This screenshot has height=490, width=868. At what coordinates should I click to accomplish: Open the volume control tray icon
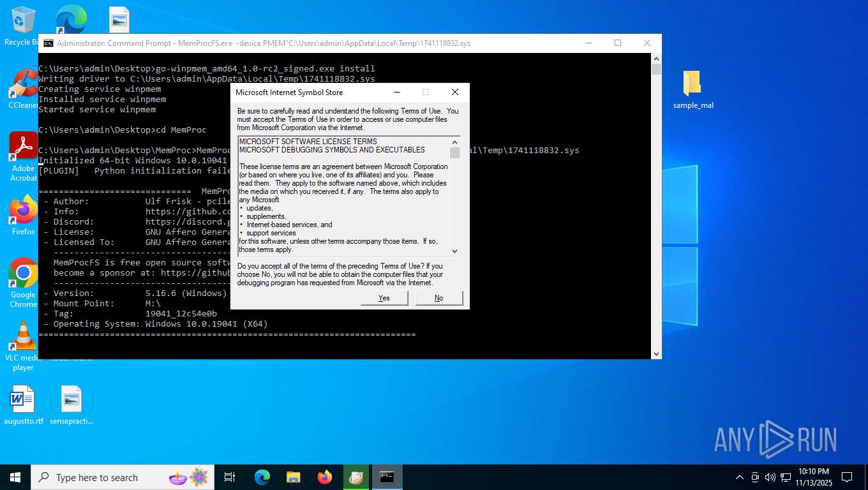click(x=770, y=477)
